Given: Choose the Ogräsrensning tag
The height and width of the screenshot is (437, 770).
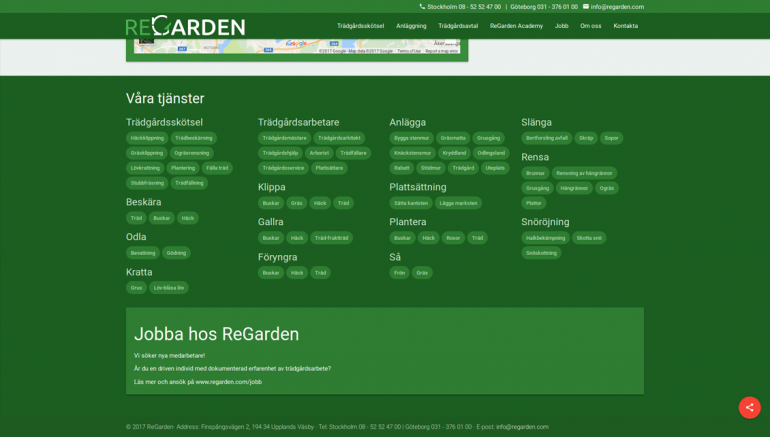Looking at the screenshot, I should click(192, 153).
